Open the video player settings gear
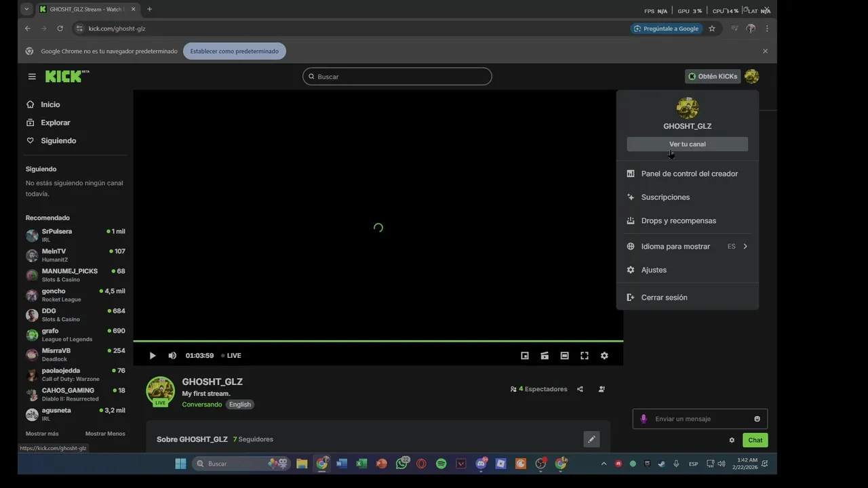 coord(604,356)
